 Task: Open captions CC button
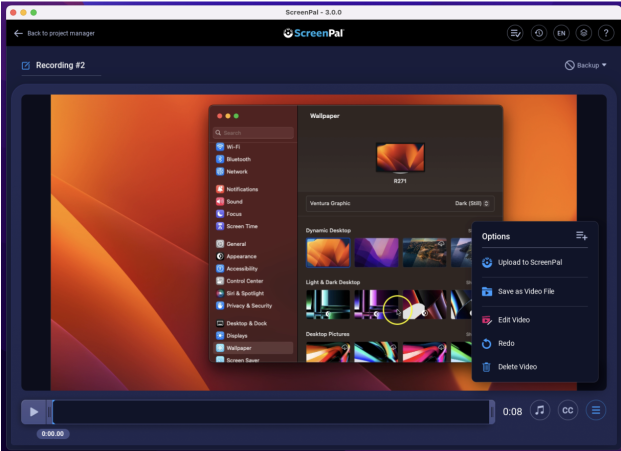pyautogui.click(x=568, y=411)
